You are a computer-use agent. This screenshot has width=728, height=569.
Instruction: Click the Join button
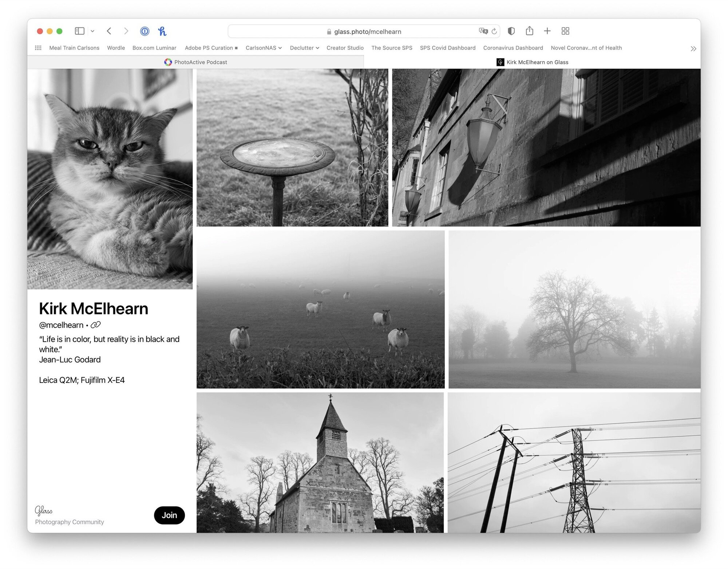(169, 515)
